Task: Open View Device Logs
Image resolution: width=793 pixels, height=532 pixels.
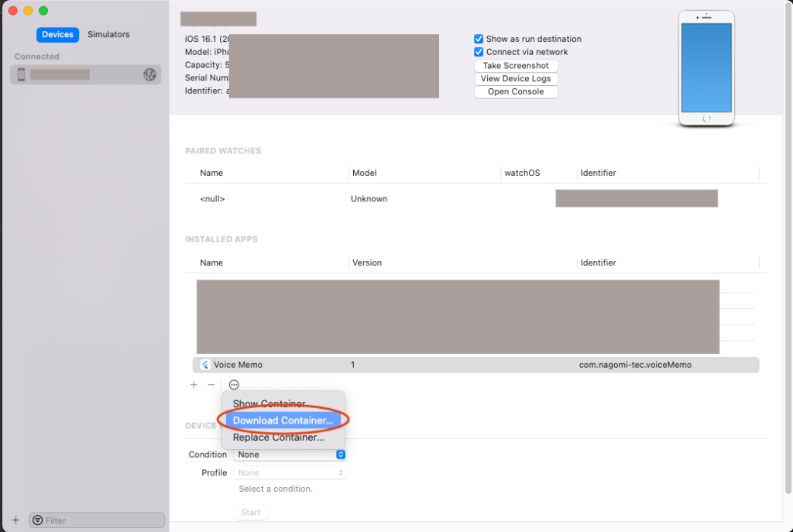Action: click(516, 79)
